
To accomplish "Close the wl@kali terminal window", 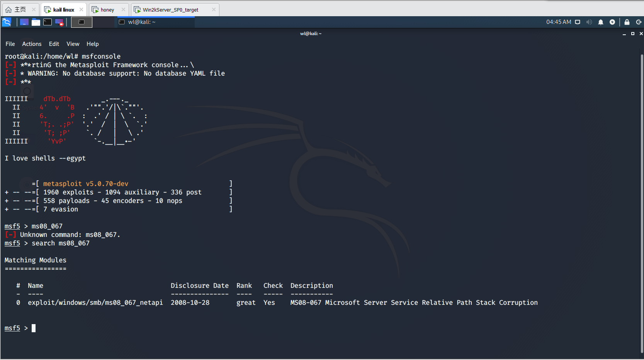I will 641,34.
